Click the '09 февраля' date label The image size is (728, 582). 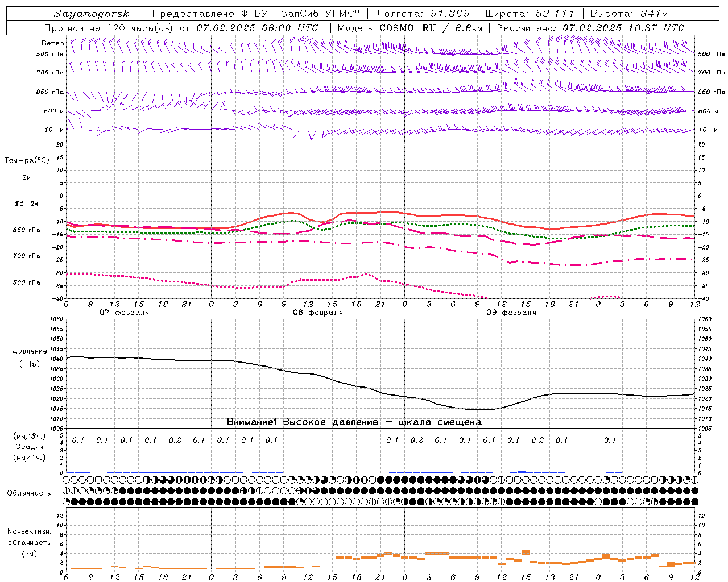[x=511, y=312]
